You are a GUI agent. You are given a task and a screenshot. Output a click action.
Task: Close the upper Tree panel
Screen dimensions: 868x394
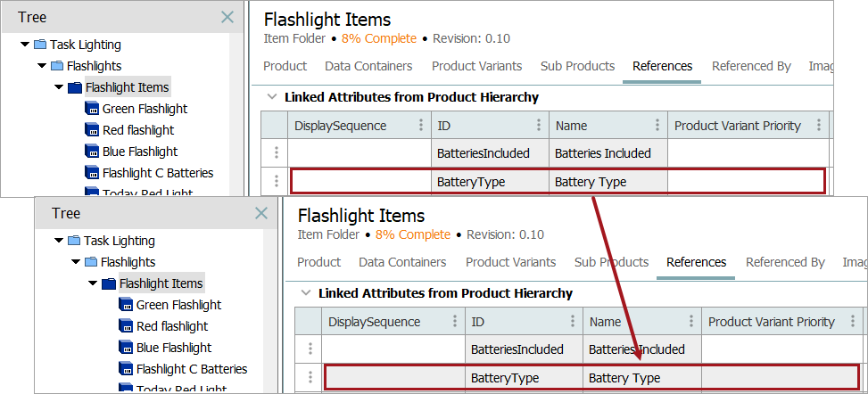(227, 17)
